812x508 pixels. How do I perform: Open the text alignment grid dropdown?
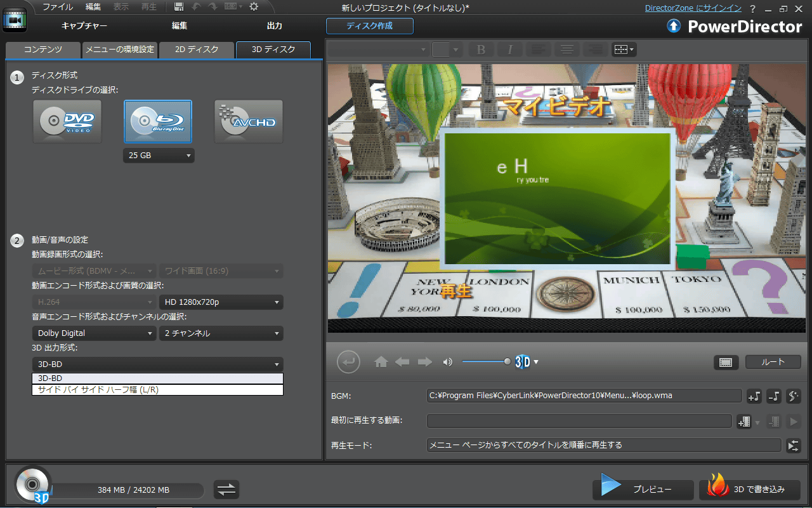pos(624,49)
